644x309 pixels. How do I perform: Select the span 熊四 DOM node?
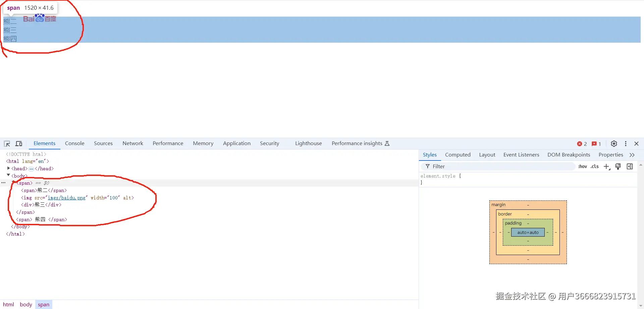click(42, 220)
